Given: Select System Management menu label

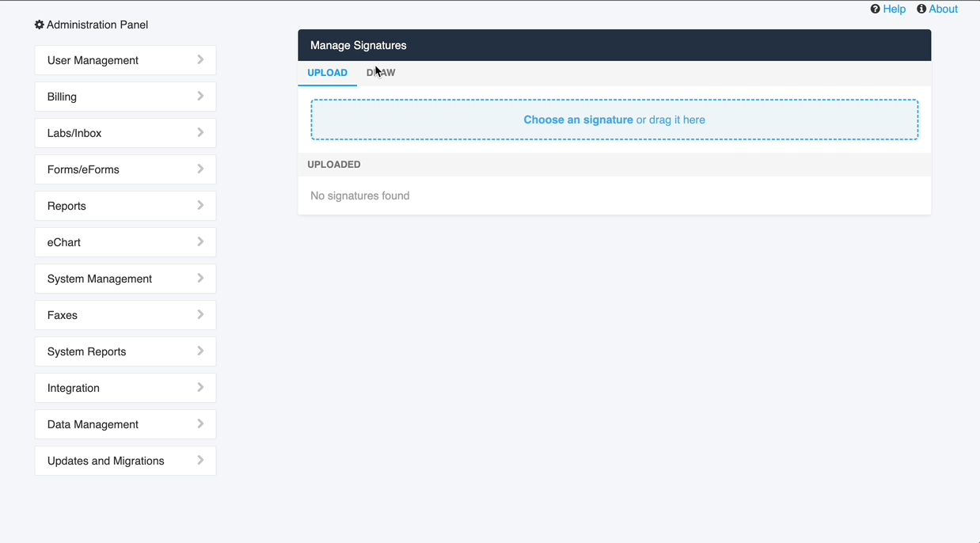Looking at the screenshot, I should click(x=100, y=279).
